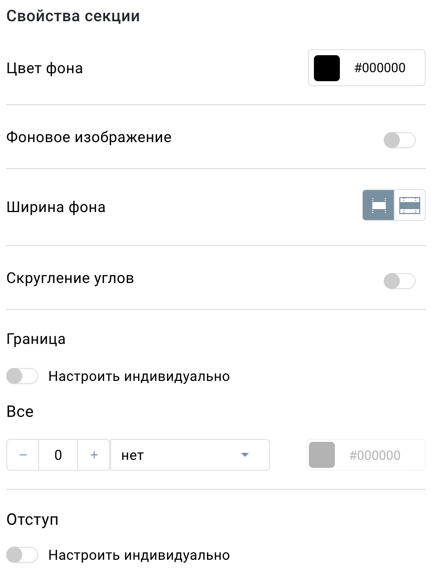Toggle Настроить индивидуально under Граница
Screen dimensions: 435x575
pos(22,376)
